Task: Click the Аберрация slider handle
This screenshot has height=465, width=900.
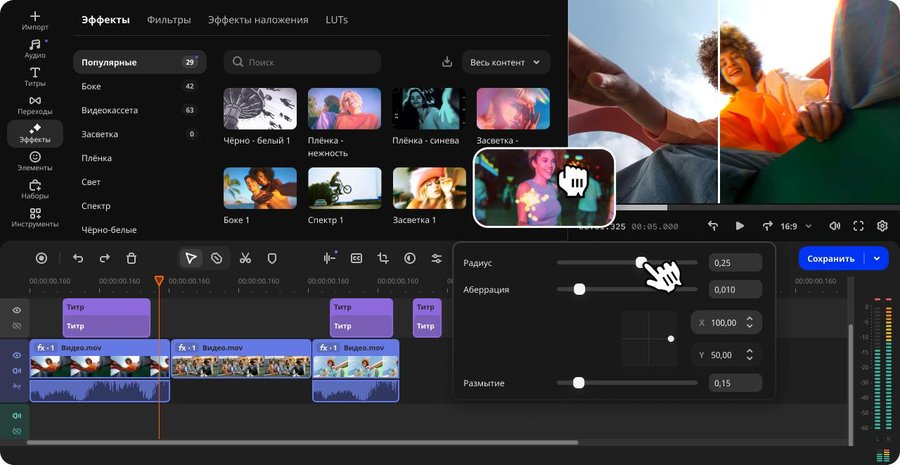Action: click(578, 289)
